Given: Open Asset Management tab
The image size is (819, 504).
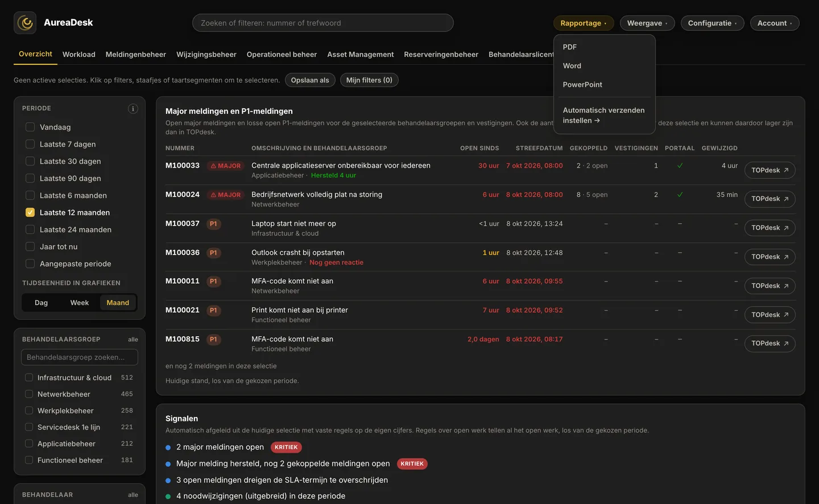Looking at the screenshot, I should point(361,55).
